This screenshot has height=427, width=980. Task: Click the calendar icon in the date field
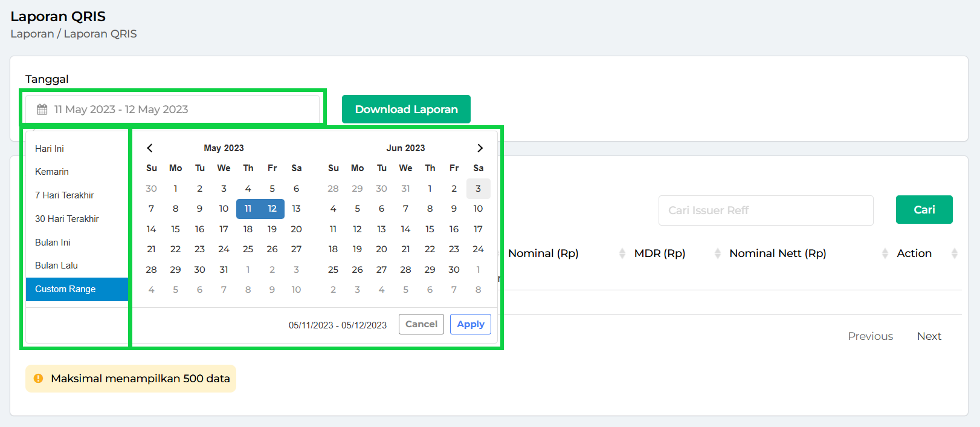42,109
